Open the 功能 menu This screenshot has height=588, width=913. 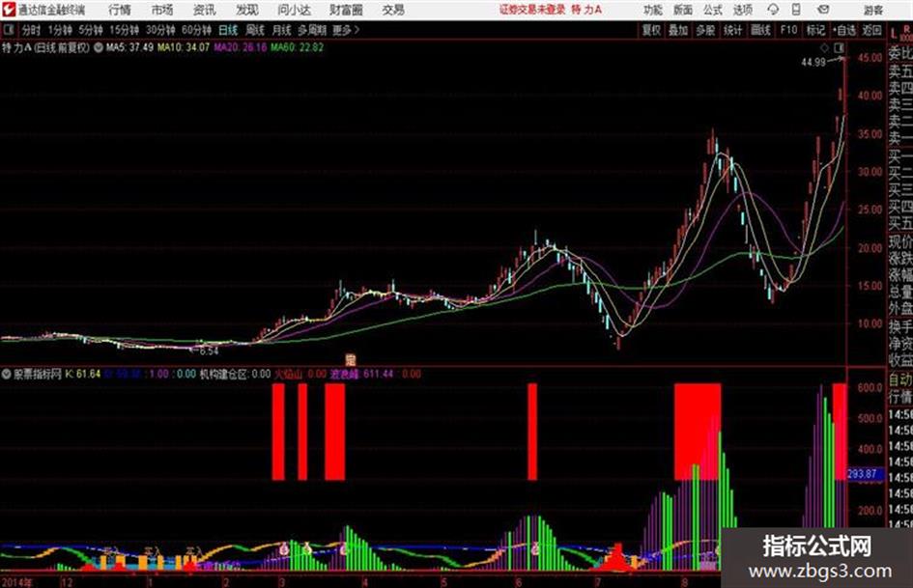coord(653,10)
